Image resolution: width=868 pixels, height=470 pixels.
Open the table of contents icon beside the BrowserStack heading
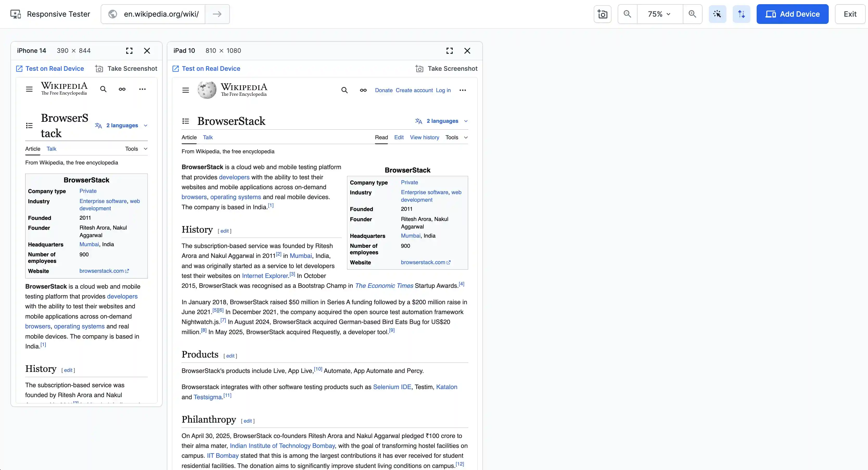[185, 120]
